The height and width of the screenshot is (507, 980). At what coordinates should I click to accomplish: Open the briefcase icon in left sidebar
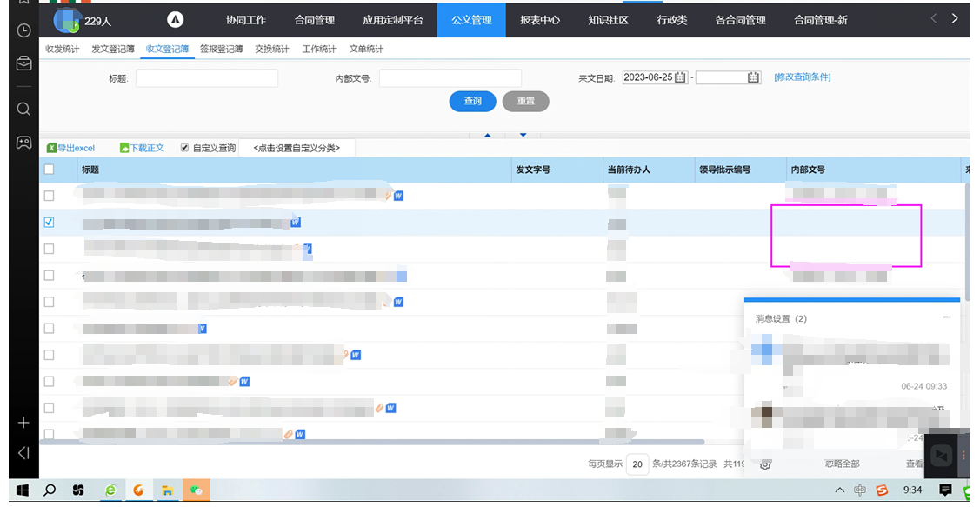pos(23,63)
